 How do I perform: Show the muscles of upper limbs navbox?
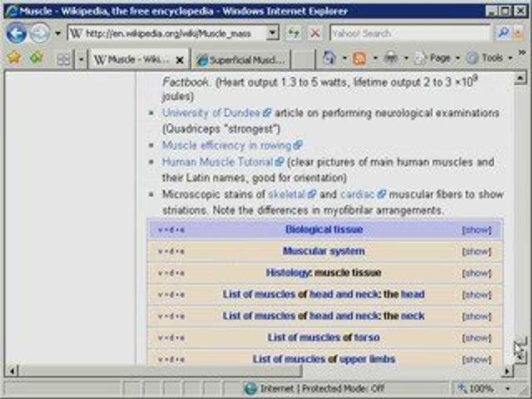click(x=477, y=359)
